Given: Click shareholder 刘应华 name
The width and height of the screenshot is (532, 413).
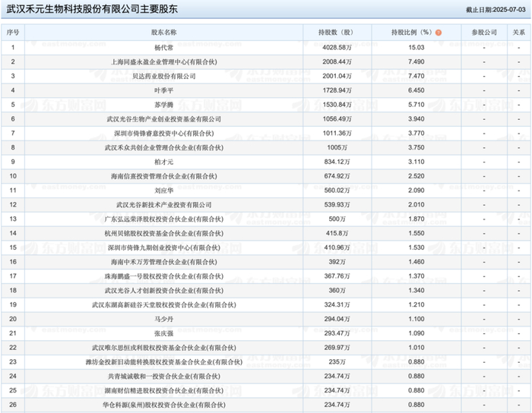Looking at the screenshot, I should [x=163, y=191].
